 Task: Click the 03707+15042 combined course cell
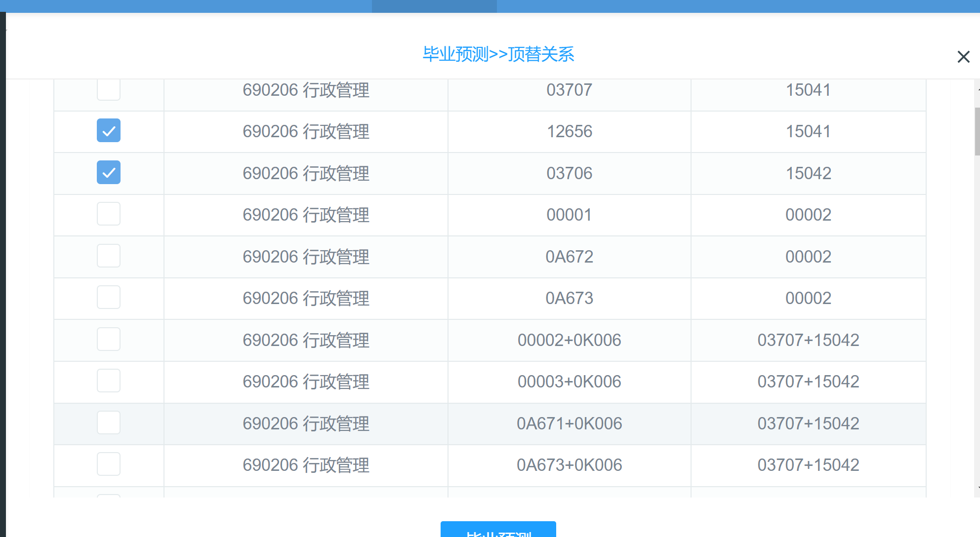808,339
